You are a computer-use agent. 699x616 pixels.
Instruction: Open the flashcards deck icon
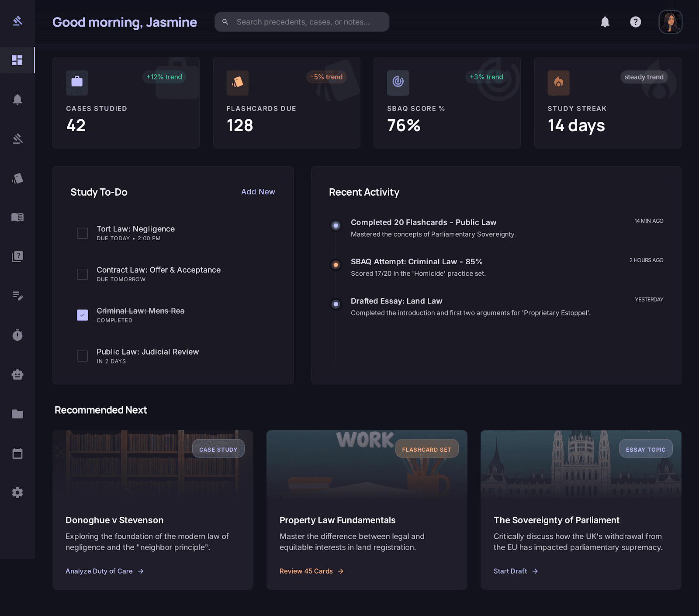17,178
